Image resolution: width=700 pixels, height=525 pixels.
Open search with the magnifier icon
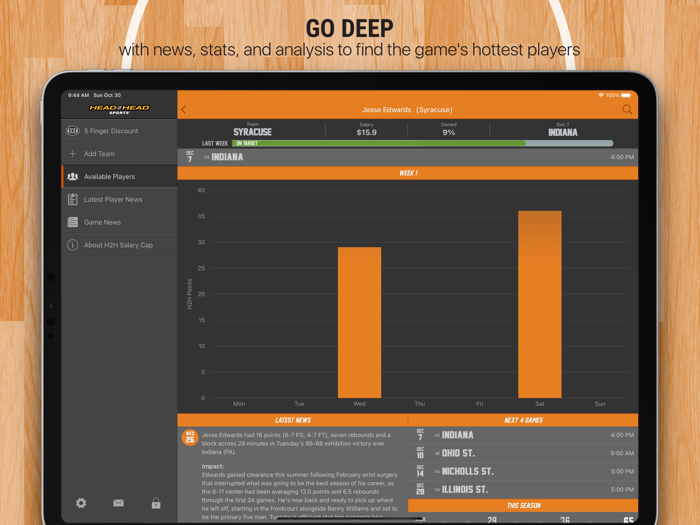[627, 110]
